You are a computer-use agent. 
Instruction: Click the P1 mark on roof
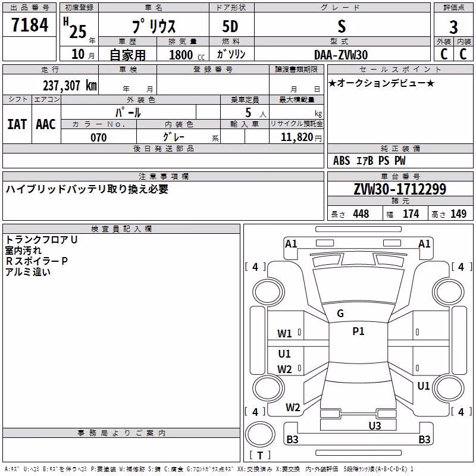[x=358, y=331]
